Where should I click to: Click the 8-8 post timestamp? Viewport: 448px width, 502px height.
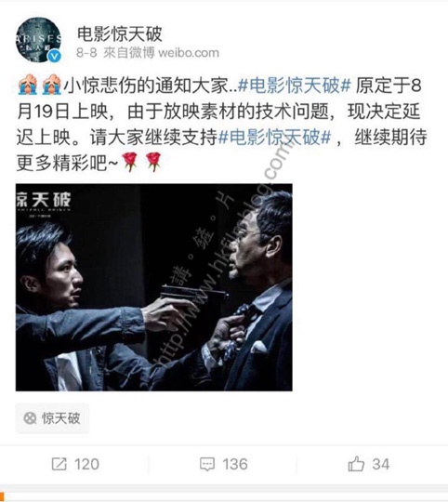pyautogui.click(x=86, y=53)
